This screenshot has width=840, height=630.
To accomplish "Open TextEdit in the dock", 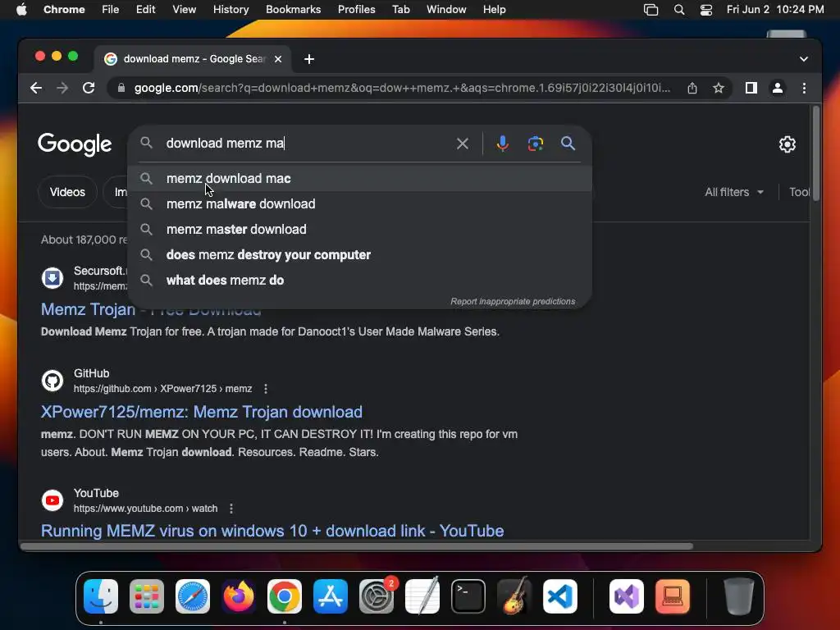I will pyautogui.click(x=422, y=596).
